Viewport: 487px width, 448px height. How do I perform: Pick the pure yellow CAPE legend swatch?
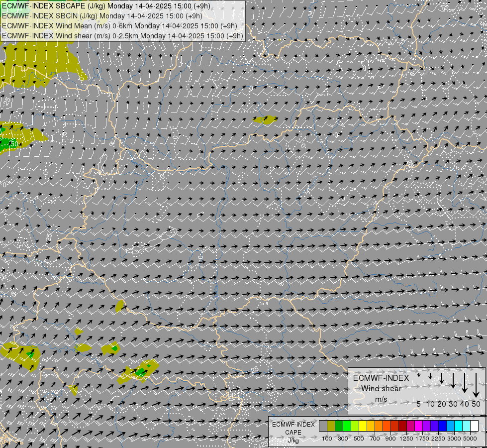coord(363,426)
